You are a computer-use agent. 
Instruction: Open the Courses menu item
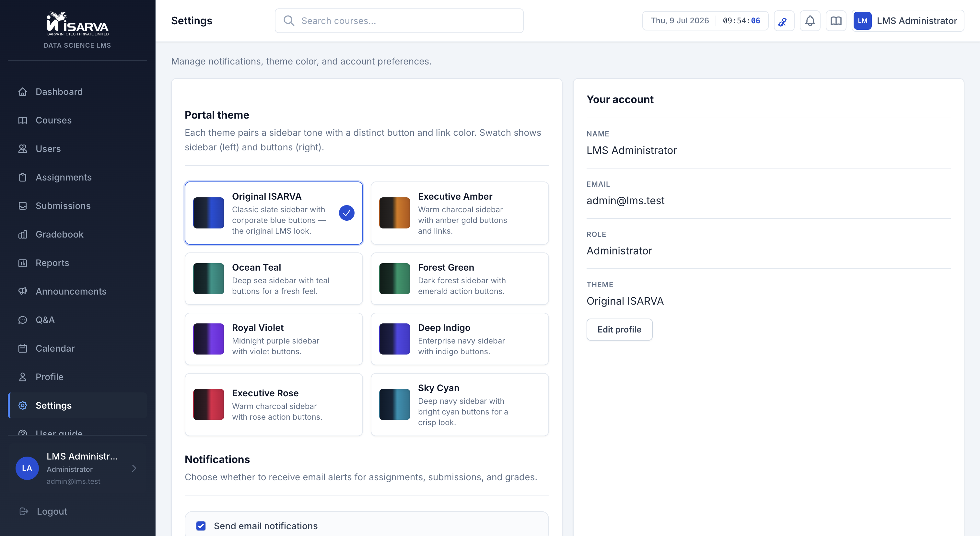pyautogui.click(x=77, y=120)
